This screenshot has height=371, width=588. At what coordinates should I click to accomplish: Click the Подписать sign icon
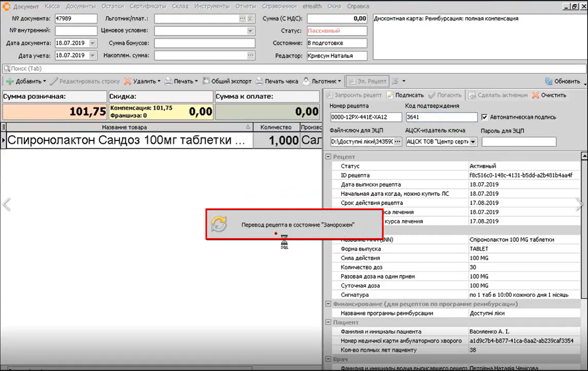[x=390, y=95]
